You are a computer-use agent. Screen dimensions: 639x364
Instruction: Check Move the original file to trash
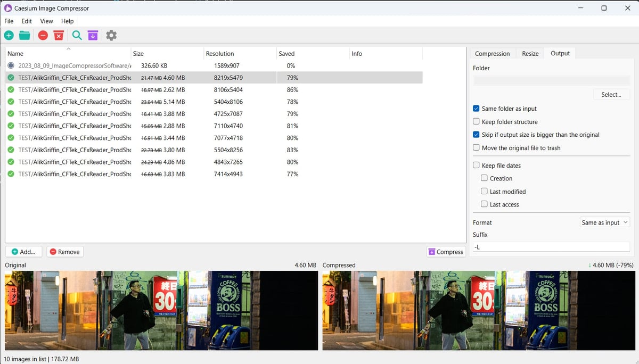pos(476,147)
